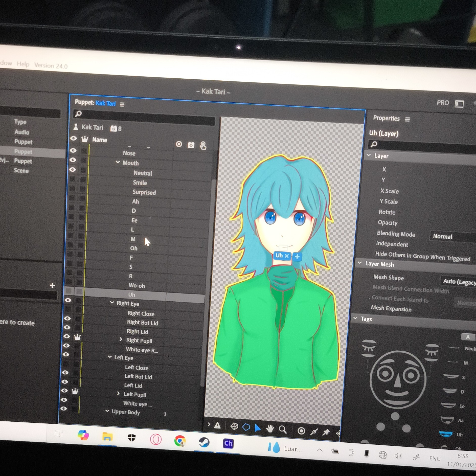Collapse the Layer properties section
This screenshot has height=476, width=476.
tap(369, 155)
